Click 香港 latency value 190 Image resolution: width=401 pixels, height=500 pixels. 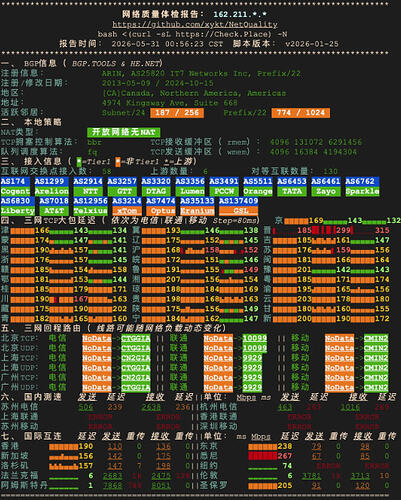[86, 446]
